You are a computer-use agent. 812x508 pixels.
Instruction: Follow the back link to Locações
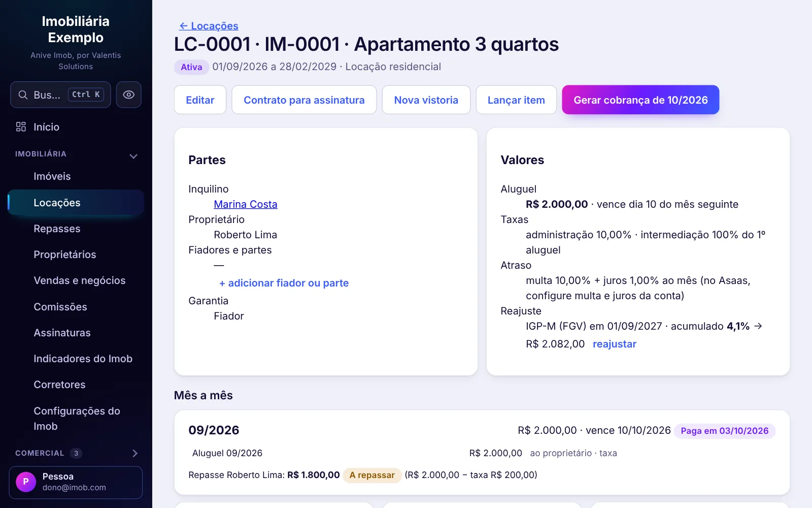click(209, 26)
